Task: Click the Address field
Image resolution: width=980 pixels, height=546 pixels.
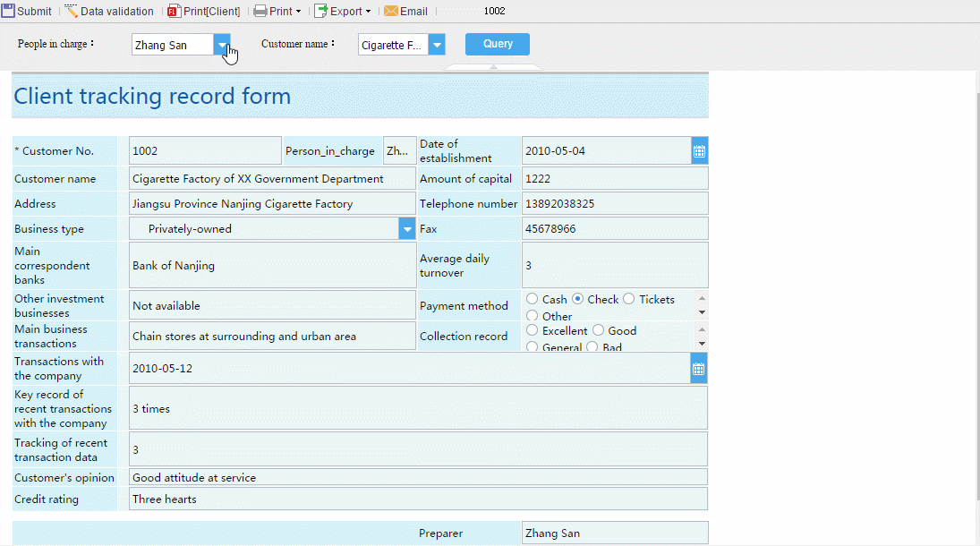Action: pos(272,204)
